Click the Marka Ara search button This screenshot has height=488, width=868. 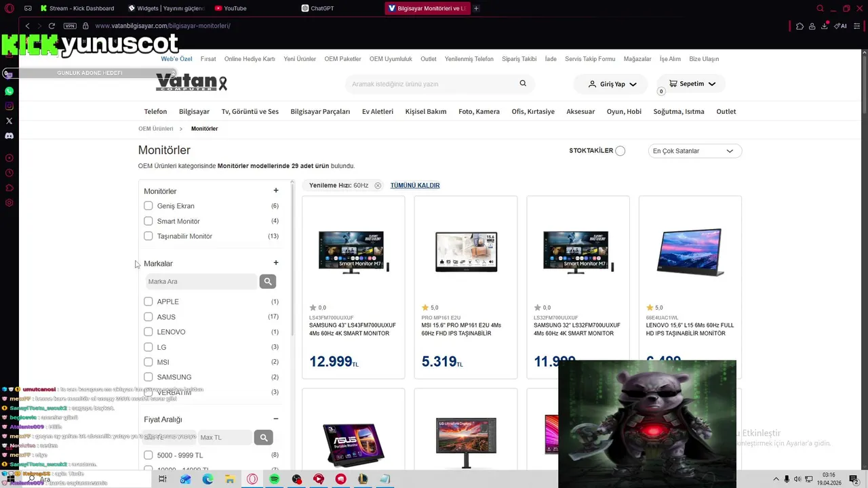[x=268, y=281]
